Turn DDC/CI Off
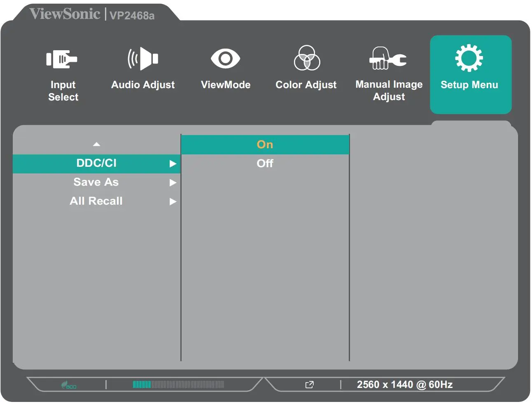Image resolution: width=532 pixels, height=404 pixels. 265,163
